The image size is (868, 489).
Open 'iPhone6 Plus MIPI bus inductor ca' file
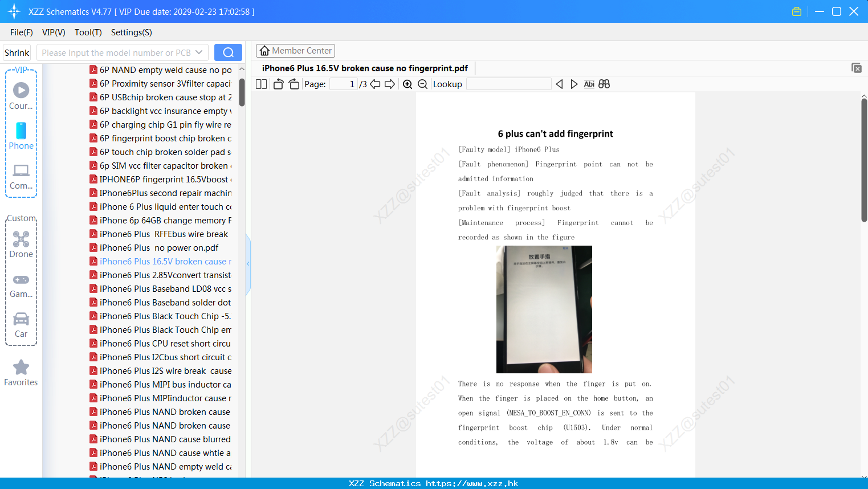pos(161,385)
